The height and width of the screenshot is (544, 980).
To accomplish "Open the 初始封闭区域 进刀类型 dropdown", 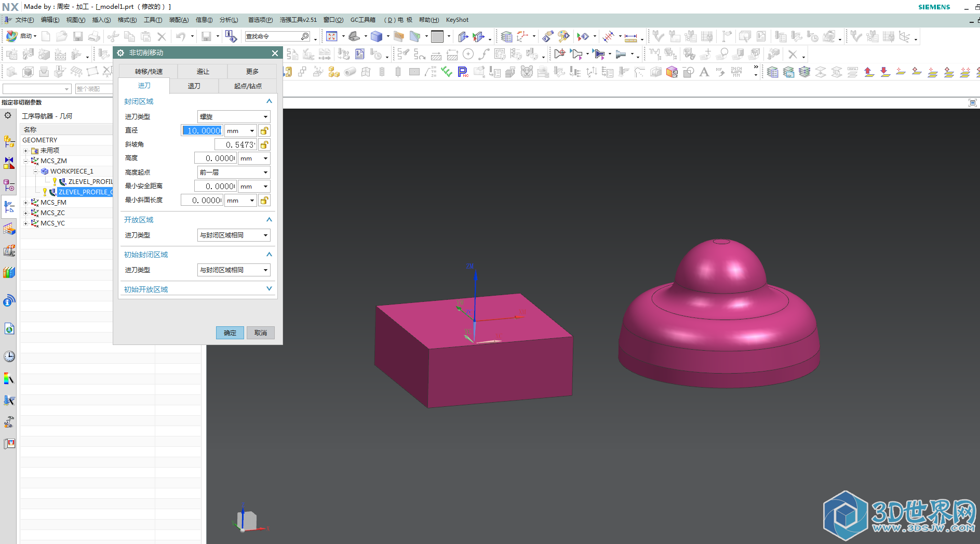I will (x=234, y=270).
